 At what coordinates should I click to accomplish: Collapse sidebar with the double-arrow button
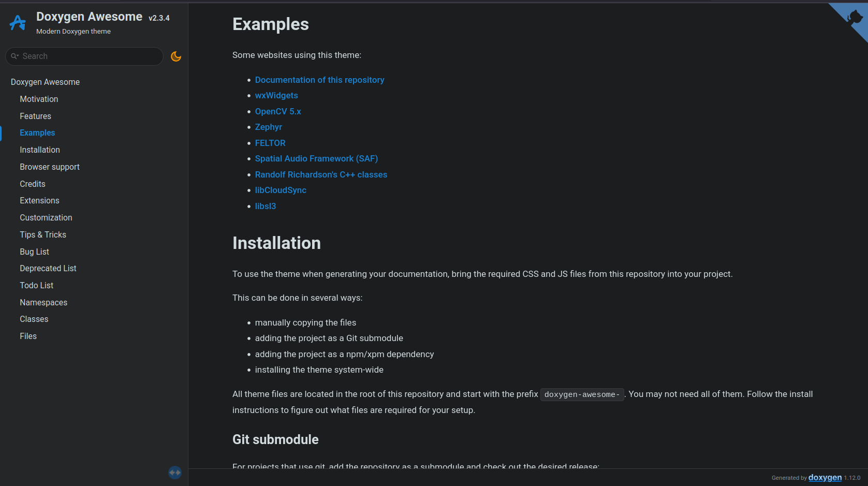(x=175, y=472)
